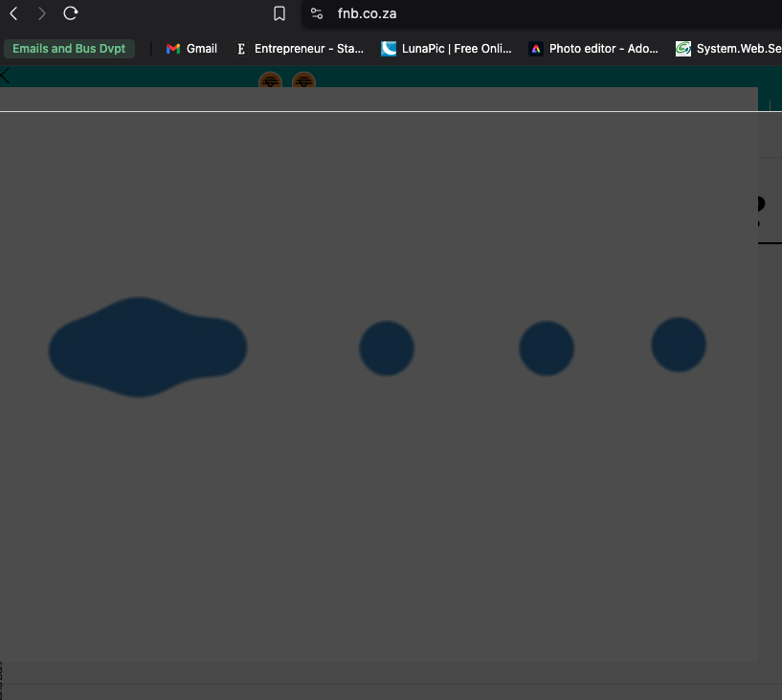Viewport: 782px width, 700px height.
Task: Click the Adobe Photo editor favicon
Action: pos(536,49)
